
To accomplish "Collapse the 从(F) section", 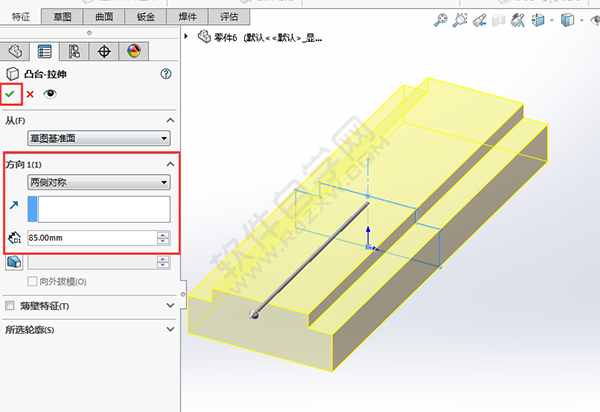I will (170, 121).
